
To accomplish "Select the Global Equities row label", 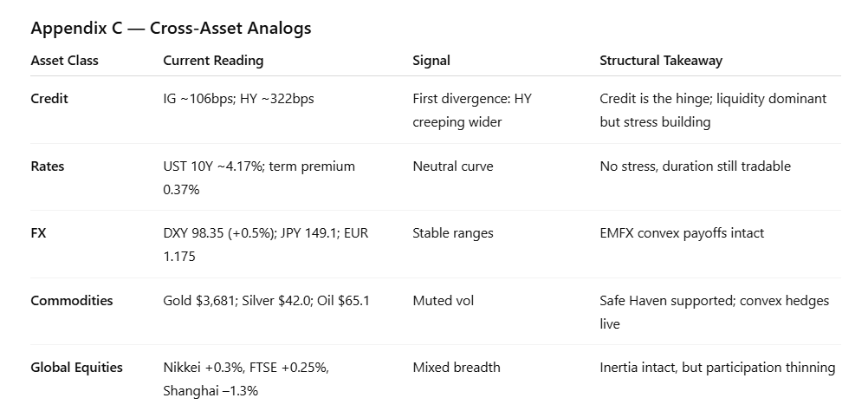I will 76,368.
